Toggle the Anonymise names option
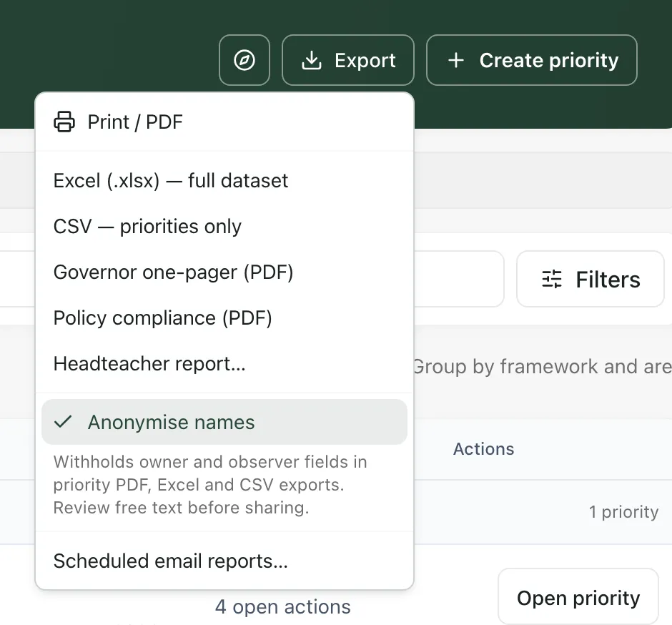The height and width of the screenshot is (625, 672). point(224,422)
